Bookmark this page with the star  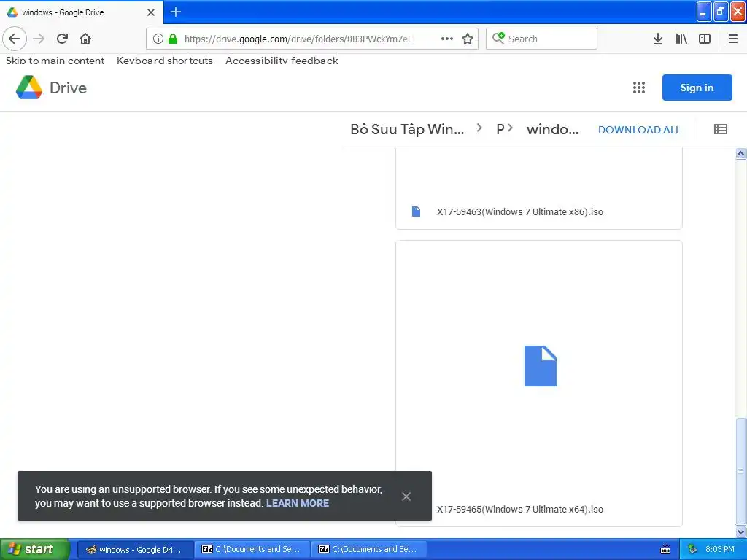(x=468, y=39)
